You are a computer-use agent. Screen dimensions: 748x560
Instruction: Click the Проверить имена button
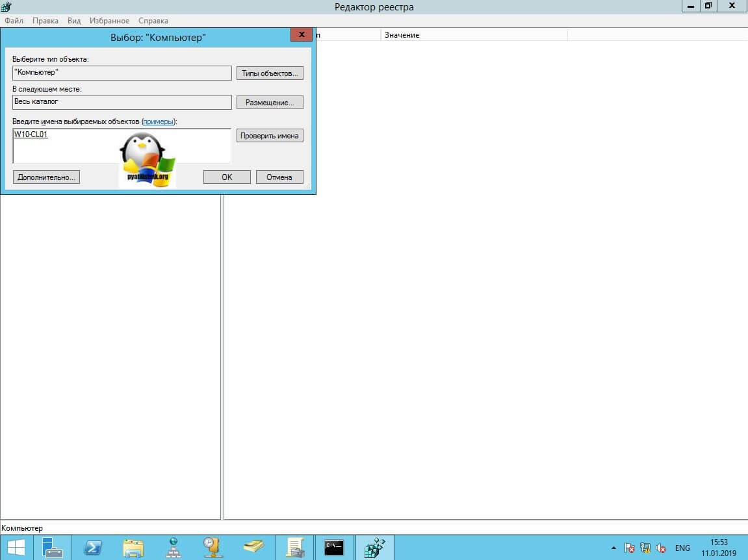pos(270,136)
